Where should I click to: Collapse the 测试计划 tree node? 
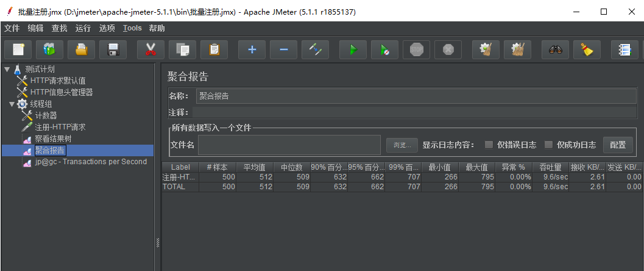7,69
